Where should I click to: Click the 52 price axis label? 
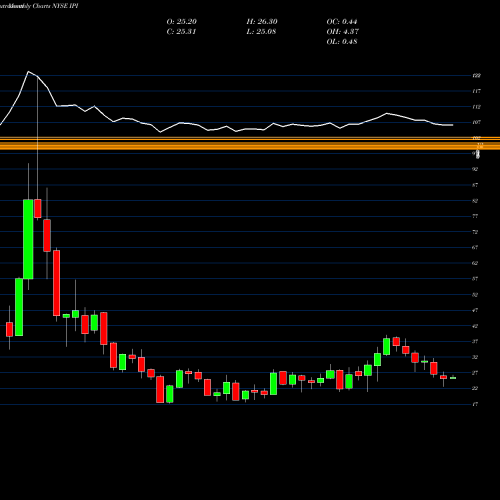(x=475, y=295)
